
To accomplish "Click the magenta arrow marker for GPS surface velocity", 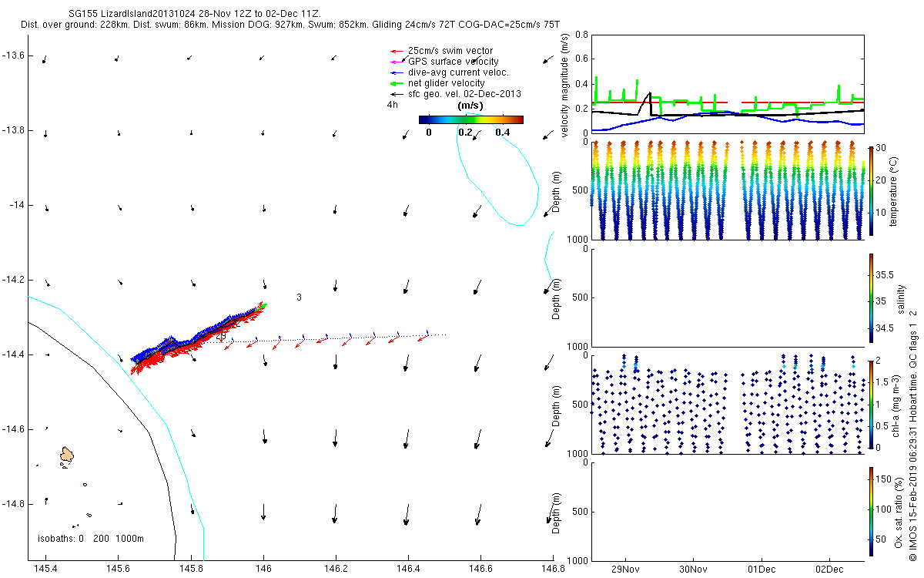I will (397, 62).
